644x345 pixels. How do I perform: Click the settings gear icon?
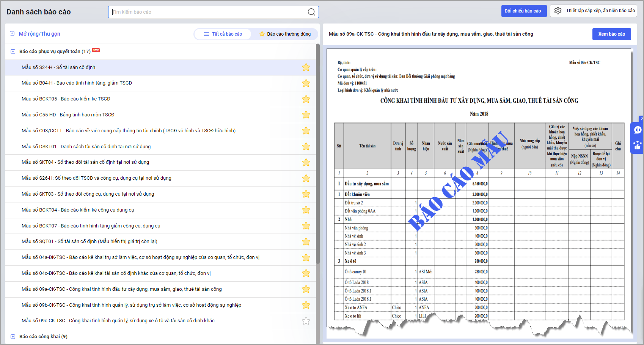click(558, 11)
